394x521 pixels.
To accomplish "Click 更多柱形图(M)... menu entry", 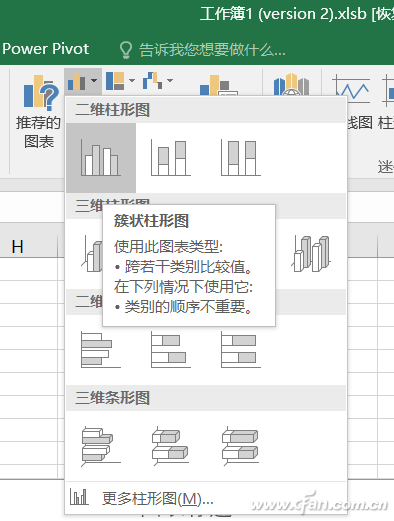I will [x=206, y=498].
